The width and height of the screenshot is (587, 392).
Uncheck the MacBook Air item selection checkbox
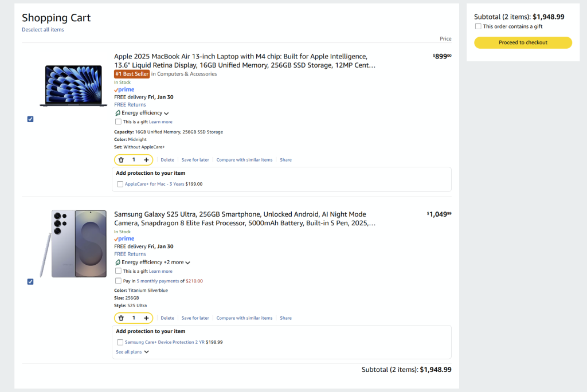point(30,119)
